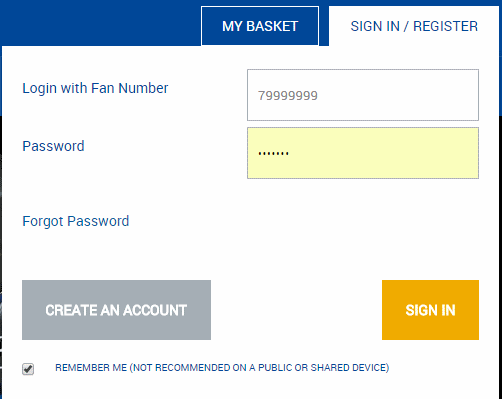Click the Password label text
This screenshot has width=502, height=399.
coord(53,146)
